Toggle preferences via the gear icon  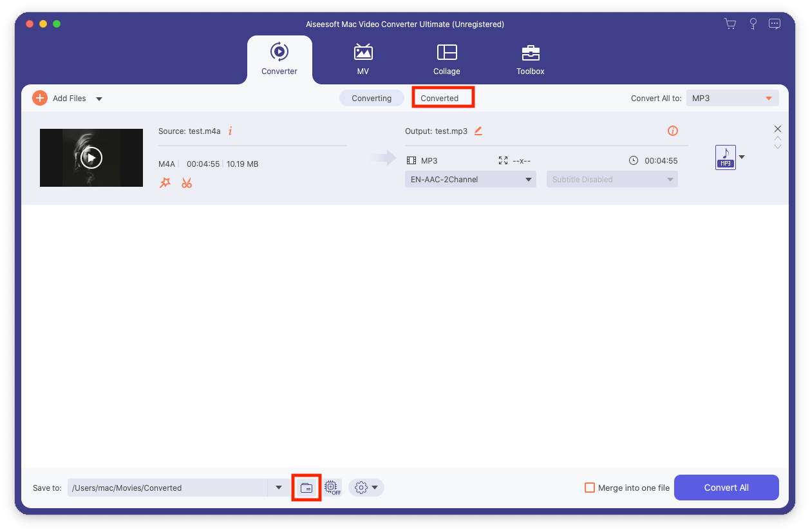coord(362,488)
